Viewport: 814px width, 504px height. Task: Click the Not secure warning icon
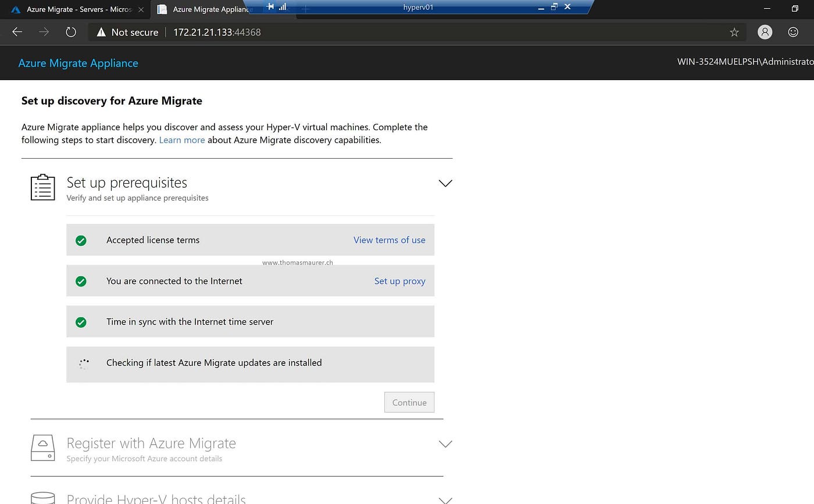tap(101, 32)
